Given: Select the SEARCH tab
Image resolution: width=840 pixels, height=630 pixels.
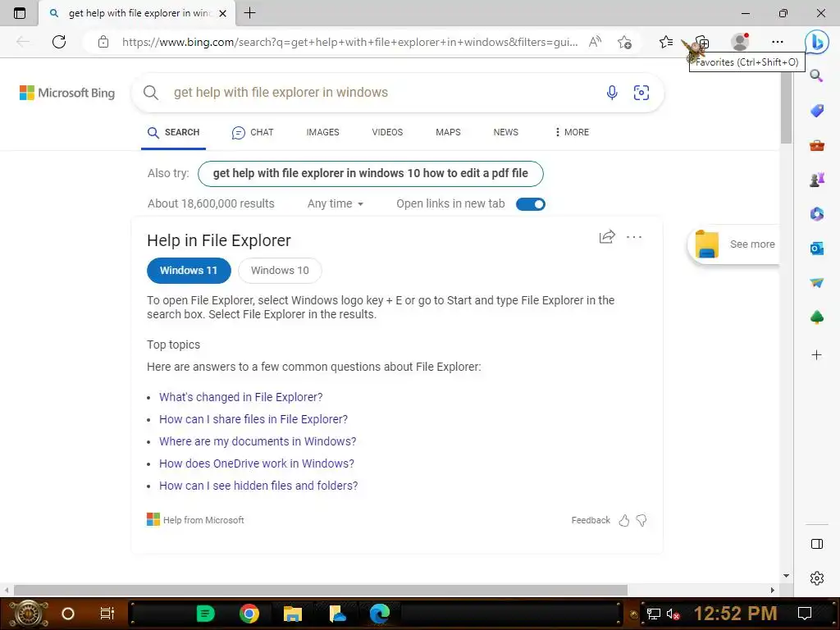Looking at the screenshot, I should click(x=174, y=132).
